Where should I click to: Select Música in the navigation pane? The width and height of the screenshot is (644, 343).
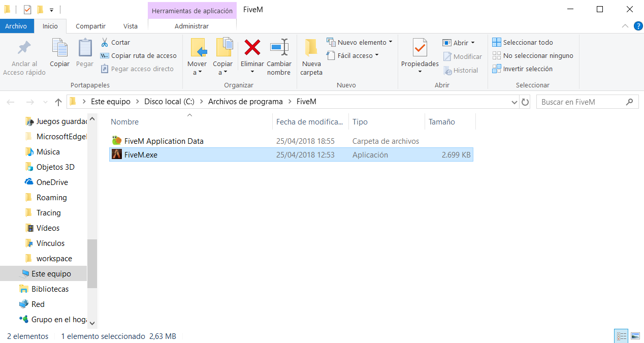click(x=43, y=151)
